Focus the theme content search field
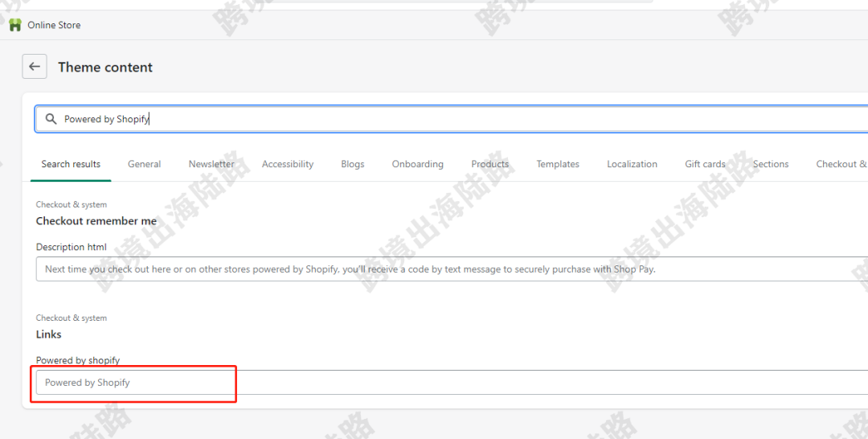This screenshot has height=439, width=868. click(451, 119)
